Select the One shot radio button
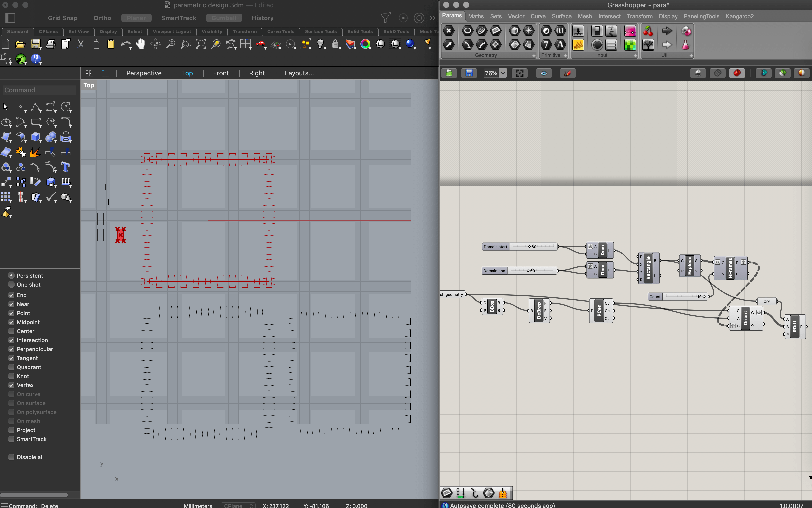This screenshot has width=812, height=508. click(11, 284)
